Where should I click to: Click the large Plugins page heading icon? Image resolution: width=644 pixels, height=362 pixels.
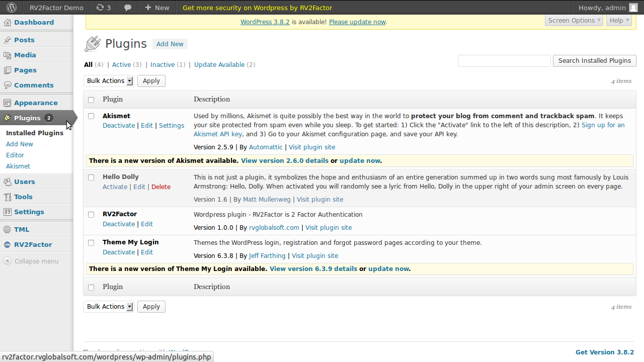pyautogui.click(x=93, y=44)
